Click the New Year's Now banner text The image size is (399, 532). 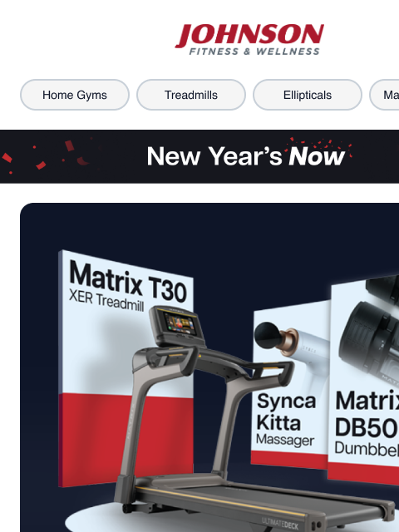[246, 156]
